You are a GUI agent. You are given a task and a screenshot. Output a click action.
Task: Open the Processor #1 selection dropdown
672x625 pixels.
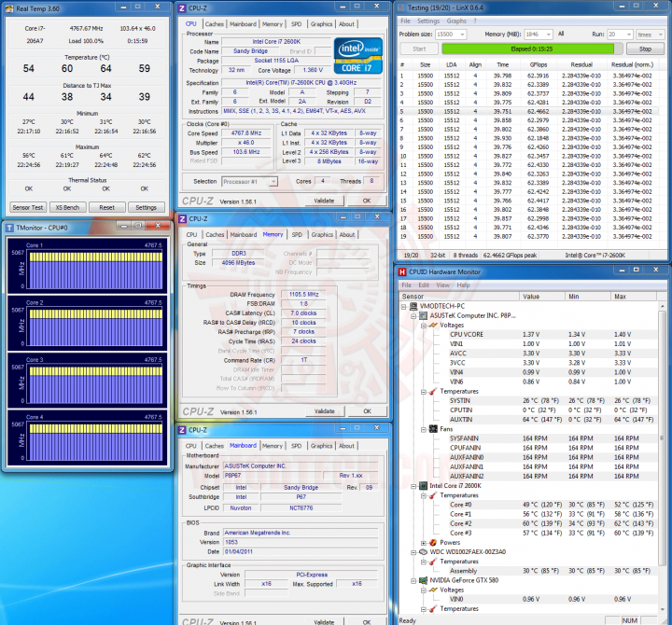pos(273,182)
